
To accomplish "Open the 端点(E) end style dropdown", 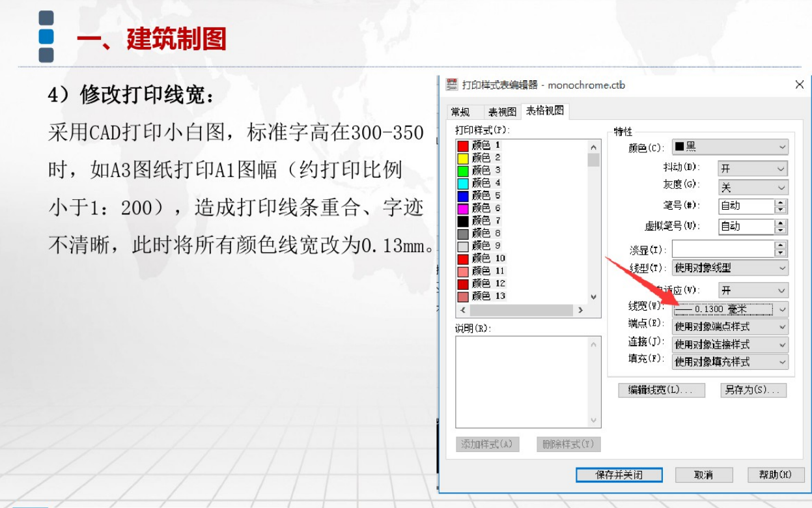I will 730,326.
